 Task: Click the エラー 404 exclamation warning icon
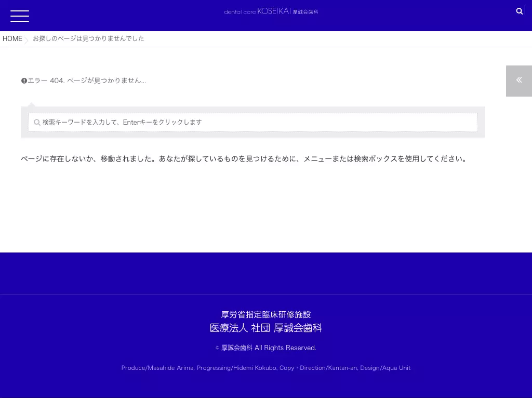point(24,81)
